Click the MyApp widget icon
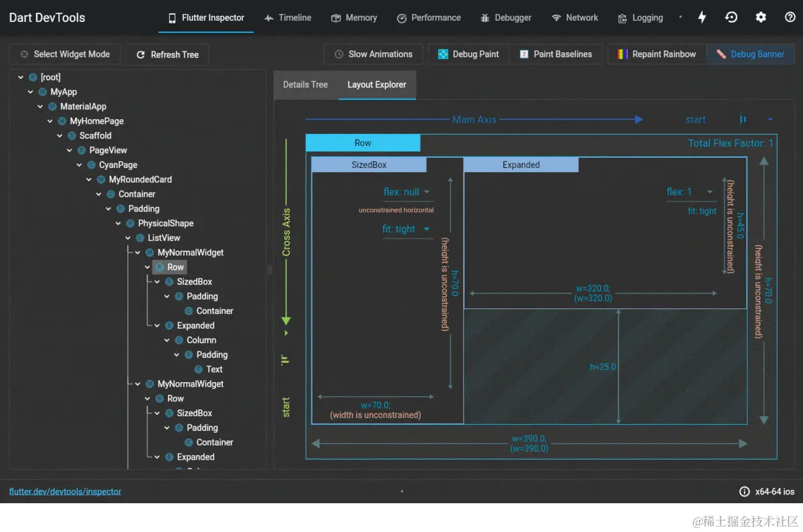This screenshot has width=803, height=532. pyautogui.click(x=43, y=92)
